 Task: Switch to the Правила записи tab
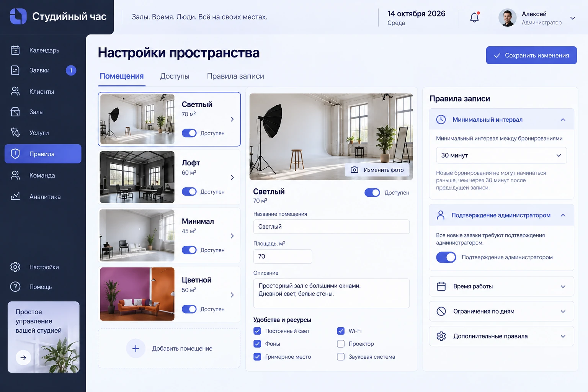(x=235, y=76)
